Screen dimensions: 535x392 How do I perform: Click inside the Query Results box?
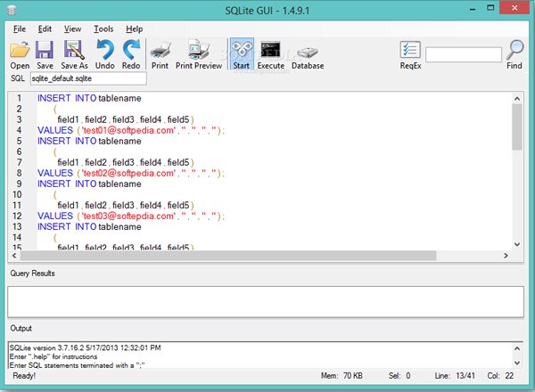tap(266, 302)
